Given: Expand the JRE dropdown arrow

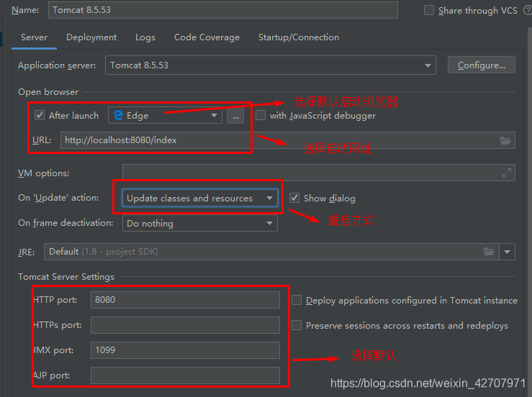Looking at the screenshot, I should pos(508,252).
